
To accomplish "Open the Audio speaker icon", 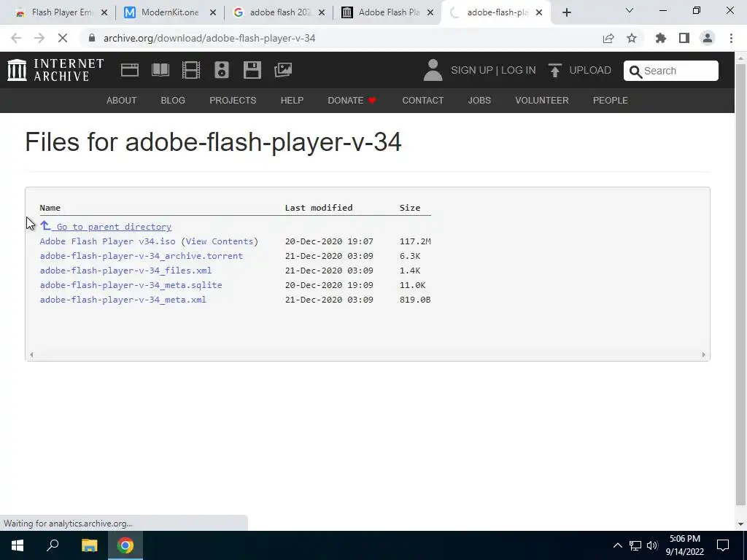I will pyautogui.click(x=222, y=70).
